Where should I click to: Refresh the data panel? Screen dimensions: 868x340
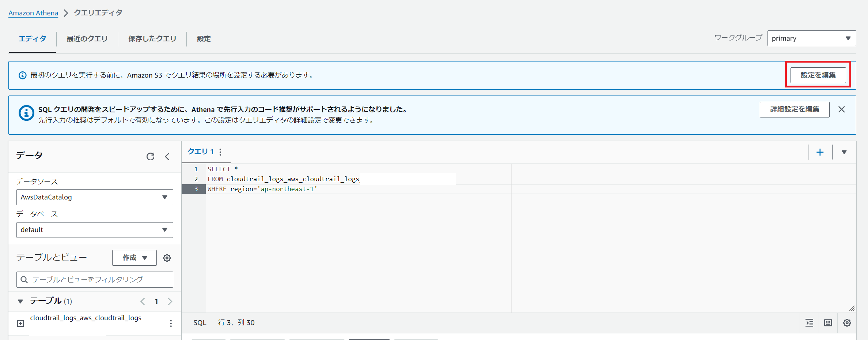click(150, 157)
